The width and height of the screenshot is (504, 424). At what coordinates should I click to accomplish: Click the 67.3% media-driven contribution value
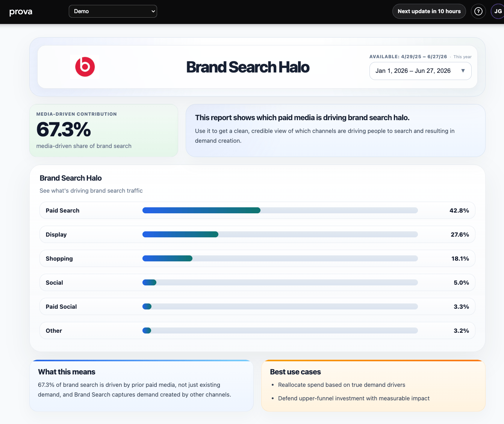64,130
